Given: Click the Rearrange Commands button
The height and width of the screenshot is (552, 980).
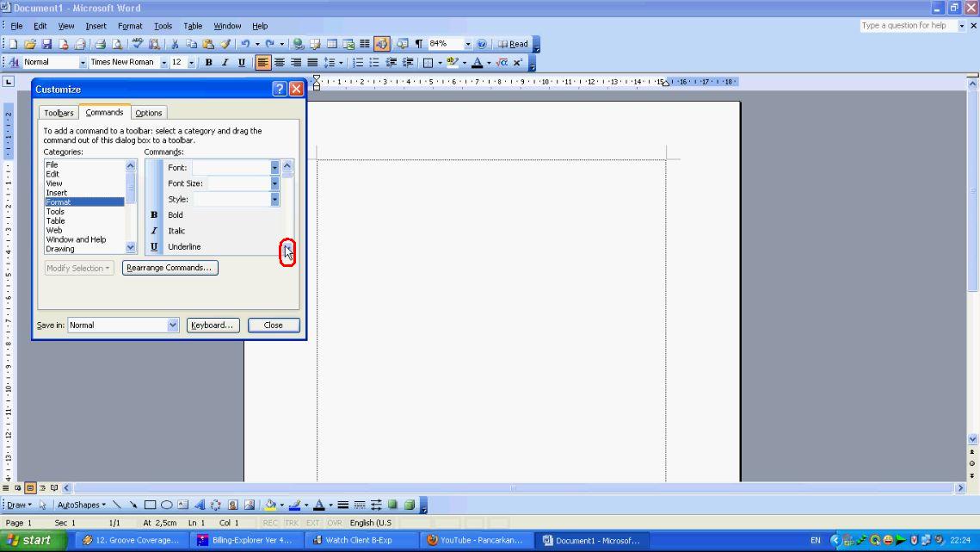Looking at the screenshot, I should tap(170, 267).
